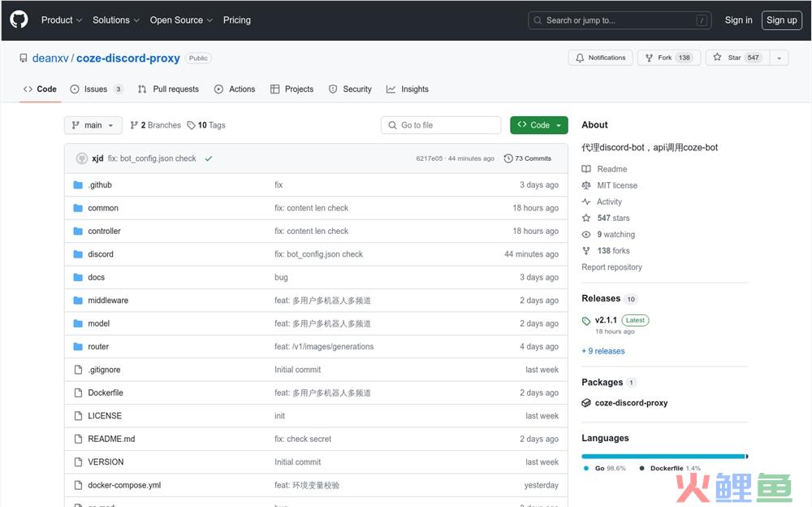Expand the Product menu
Image resolution: width=812 pixels, height=507 pixels.
[x=62, y=20]
